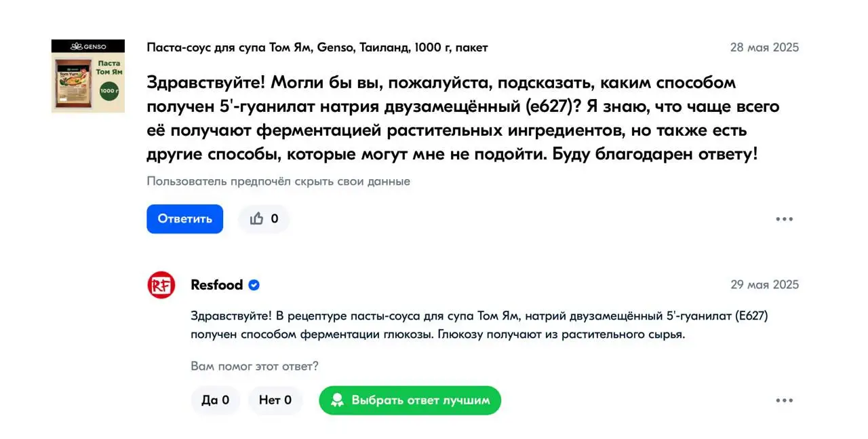Click the thumbs-up like icon on the question
This screenshot has height=439, width=868.
(257, 218)
